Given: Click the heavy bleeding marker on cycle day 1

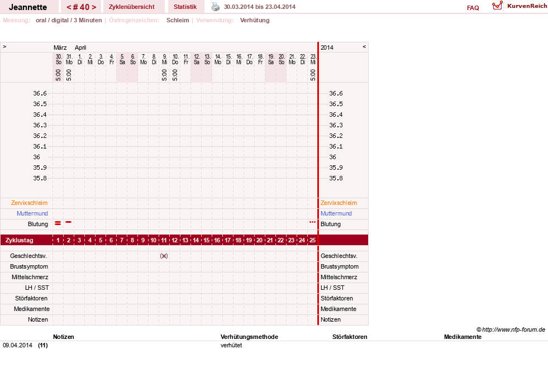Looking at the screenshot, I should [58, 223].
